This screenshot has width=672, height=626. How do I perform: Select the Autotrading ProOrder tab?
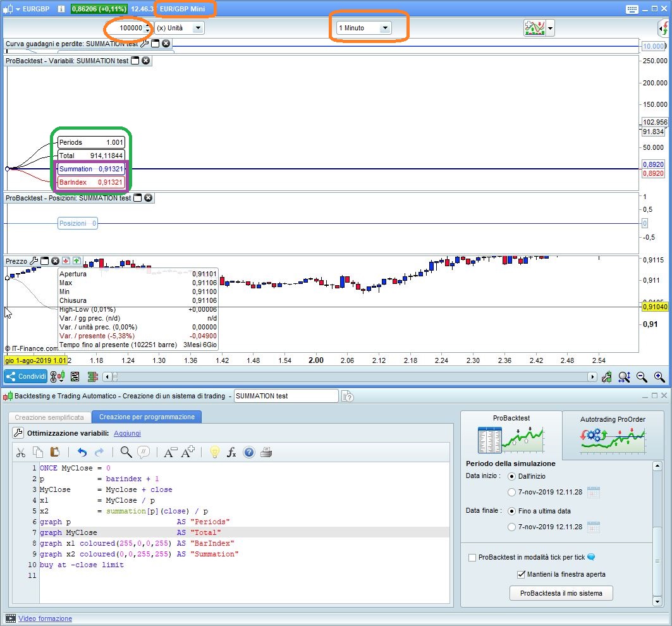point(613,435)
